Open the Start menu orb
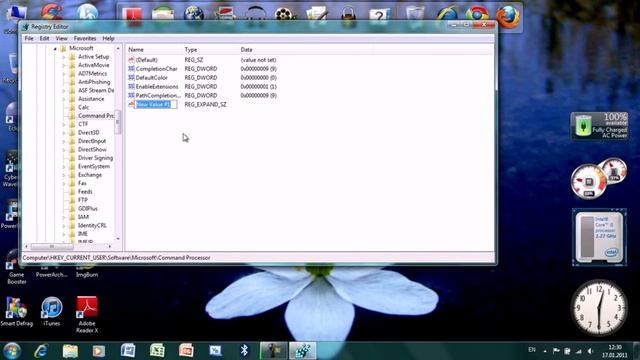 [x=11, y=351]
